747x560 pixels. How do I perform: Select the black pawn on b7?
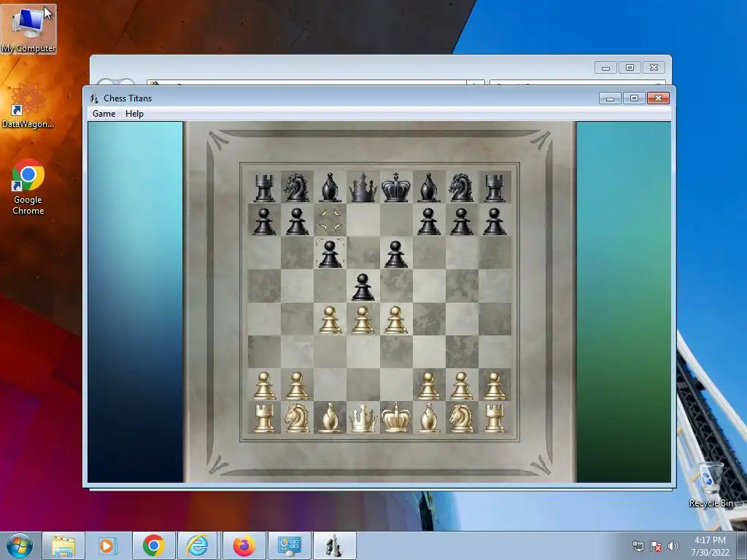click(x=297, y=222)
